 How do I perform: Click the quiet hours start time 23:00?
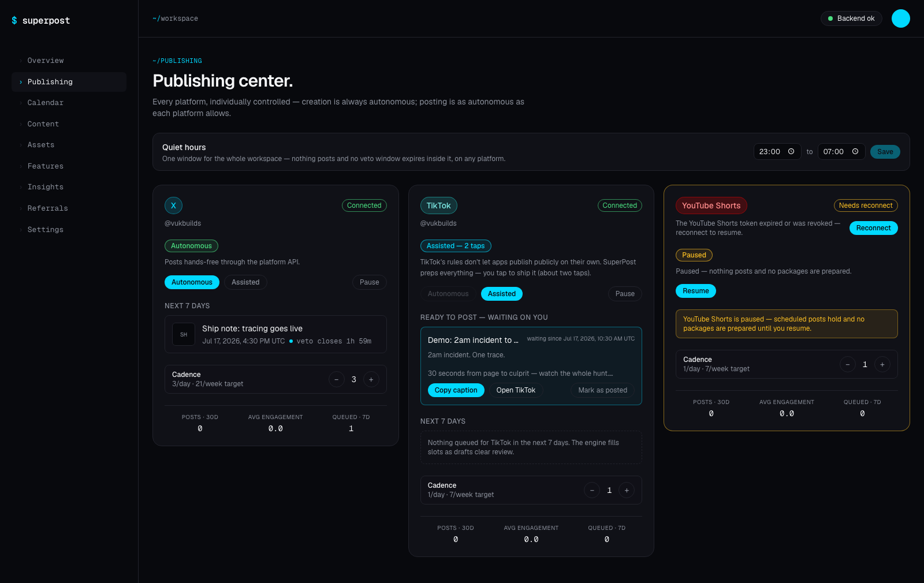tap(777, 152)
